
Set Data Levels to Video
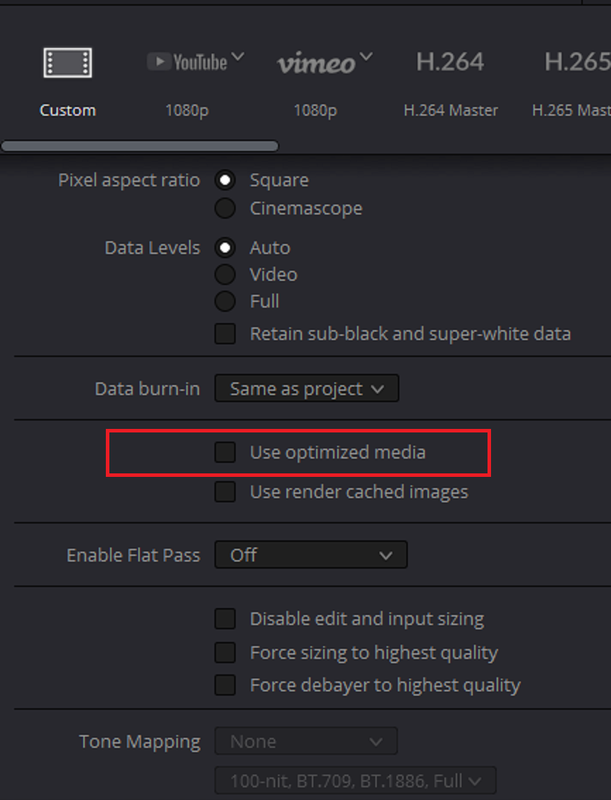(x=225, y=274)
